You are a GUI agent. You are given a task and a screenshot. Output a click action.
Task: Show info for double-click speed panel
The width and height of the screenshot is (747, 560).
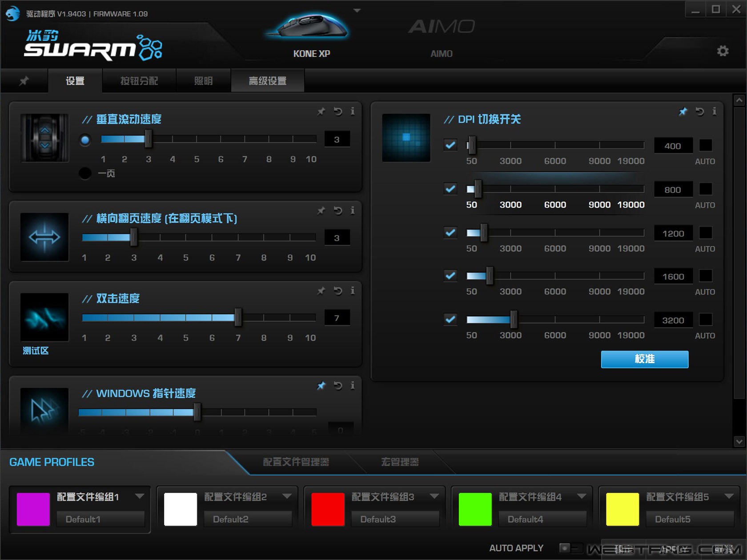tap(353, 291)
